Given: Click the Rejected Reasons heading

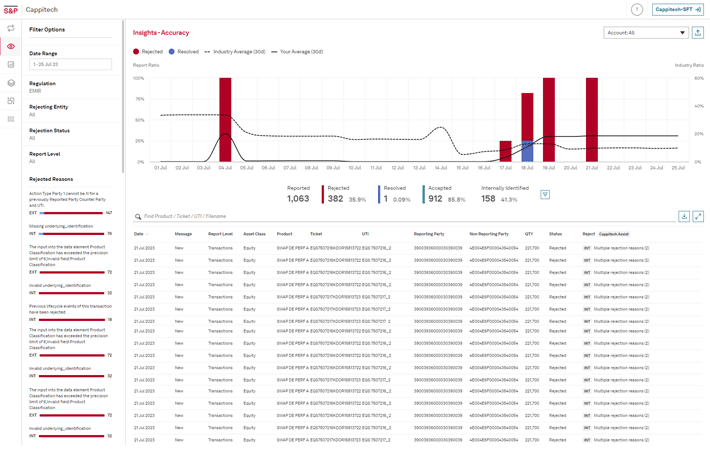Looking at the screenshot, I should [x=51, y=179].
